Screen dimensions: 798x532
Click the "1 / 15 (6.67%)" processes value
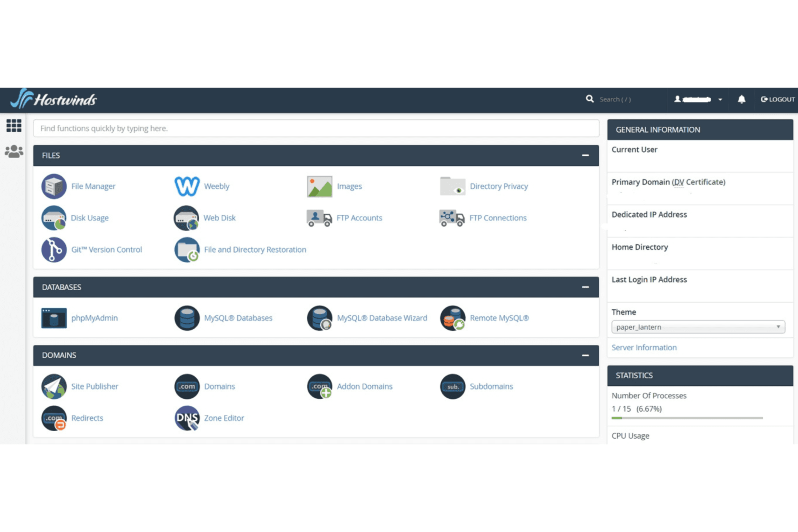[637, 409]
